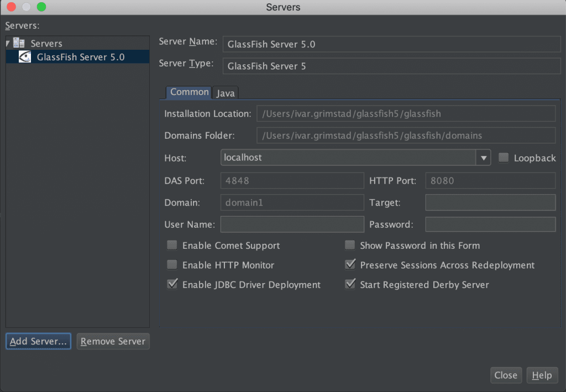Click the Password input field
This screenshot has height=392, width=566.
click(490, 224)
